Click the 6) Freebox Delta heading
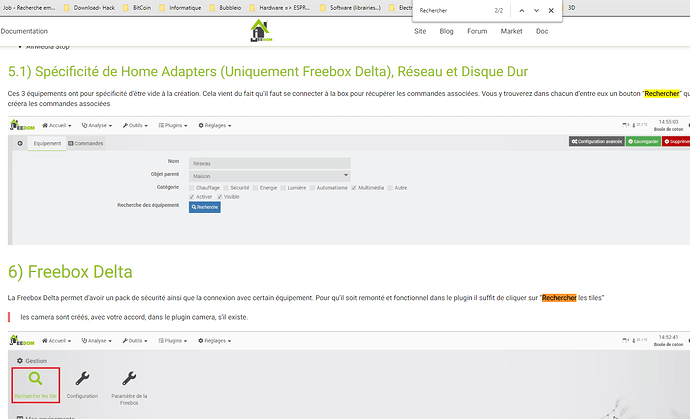The width and height of the screenshot is (690, 419). [x=70, y=272]
